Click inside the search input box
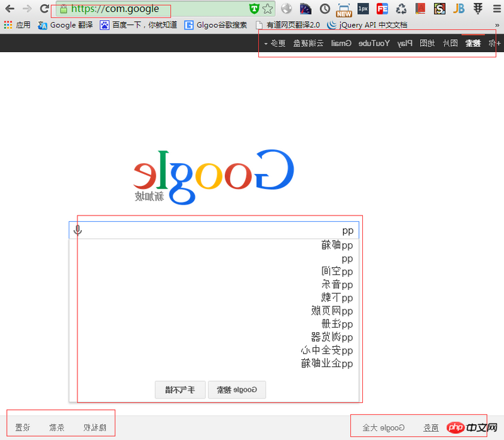 coord(214,230)
